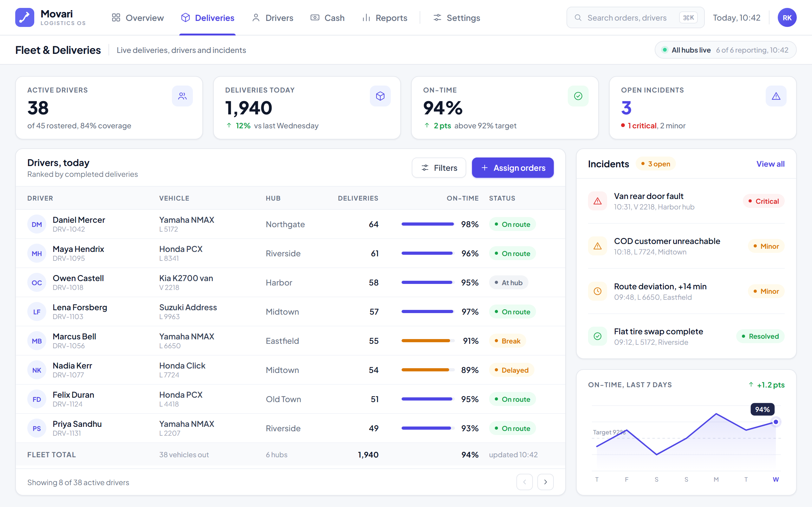
Task: Click the Active Drivers people icon
Action: 182,96
